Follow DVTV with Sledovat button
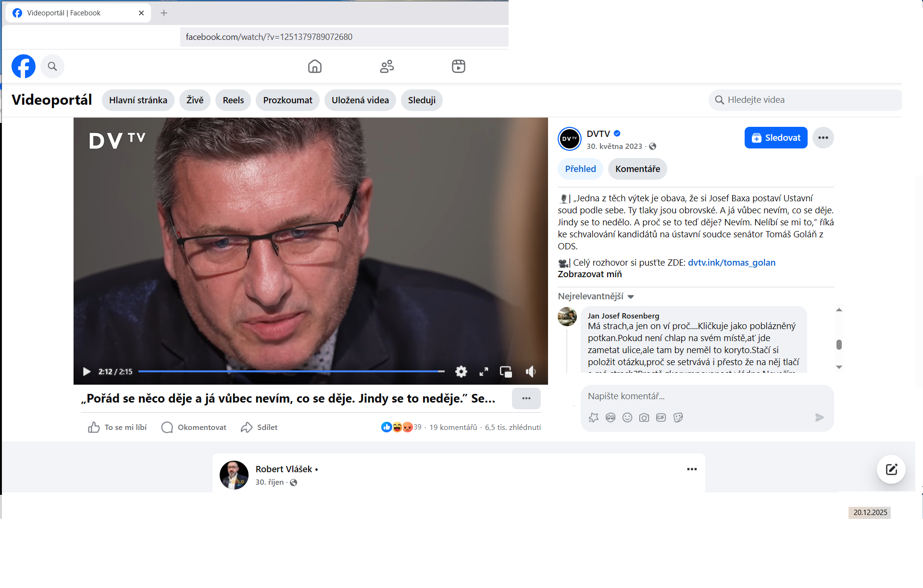Image resolution: width=923 pixels, height=588 pixels. click(776, 138)
